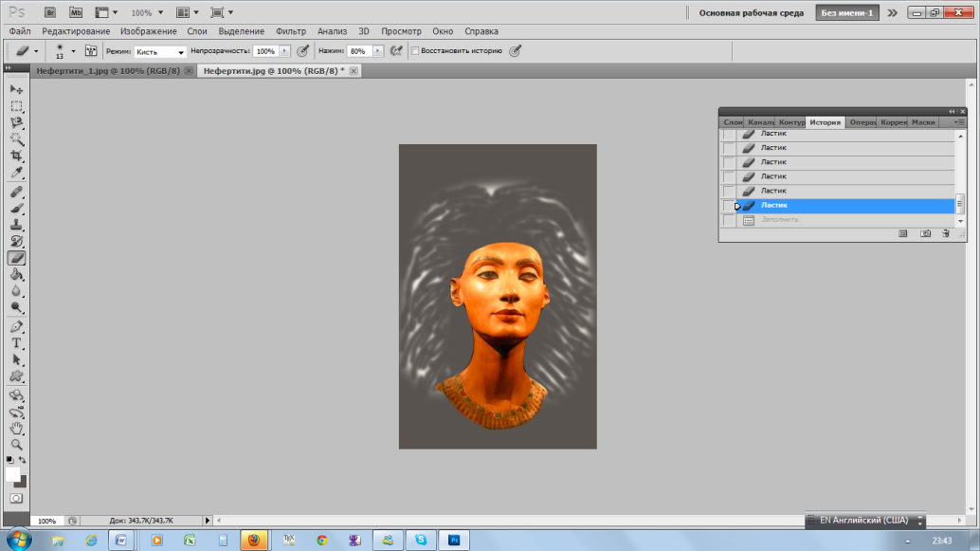This screenshot has height=551, width=980.
Task: Select the Clone Stamp tool
Action: (x=16, y=225)
